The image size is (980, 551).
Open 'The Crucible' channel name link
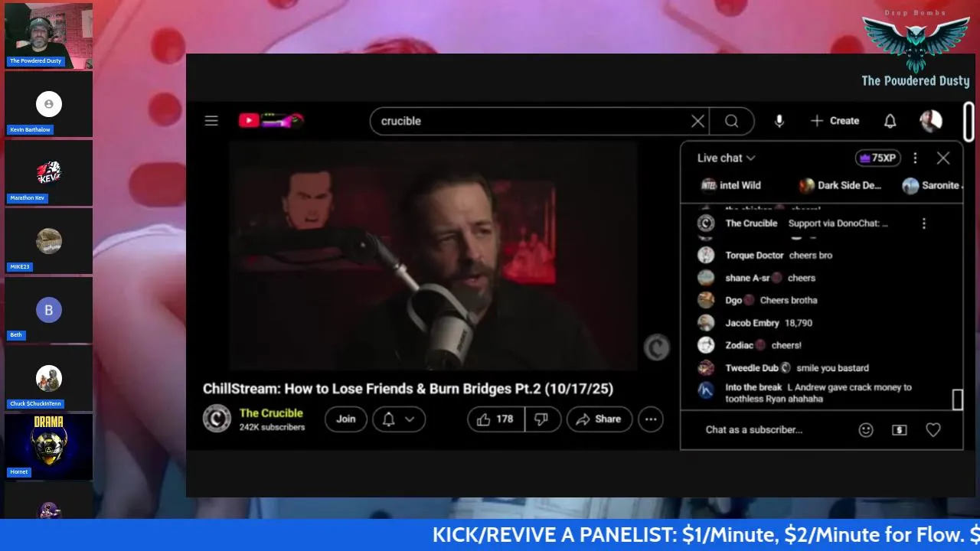(271, 413)
